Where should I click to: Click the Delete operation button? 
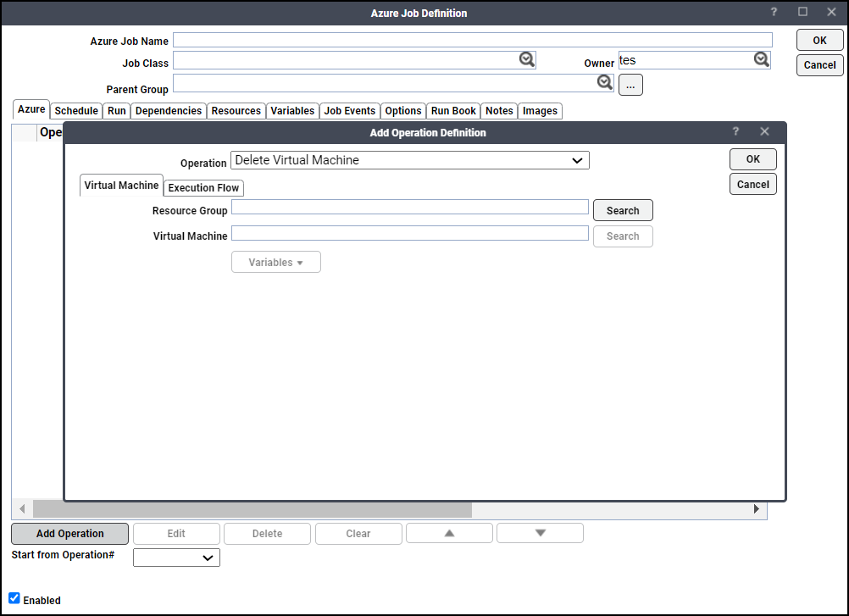[x=268, y=533]
